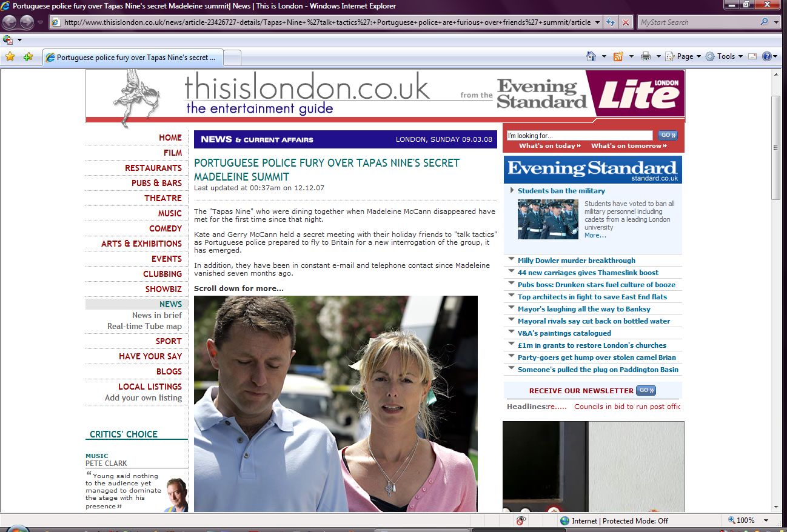Click the Print icon in toolbar
Image resolution: width=787 pixels, height=532 pixels.
coord(646,56)
